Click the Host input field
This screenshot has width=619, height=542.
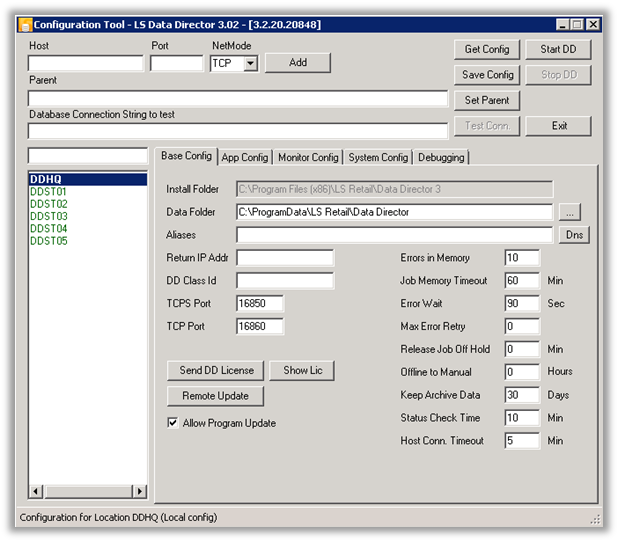[x=85, y=63]
